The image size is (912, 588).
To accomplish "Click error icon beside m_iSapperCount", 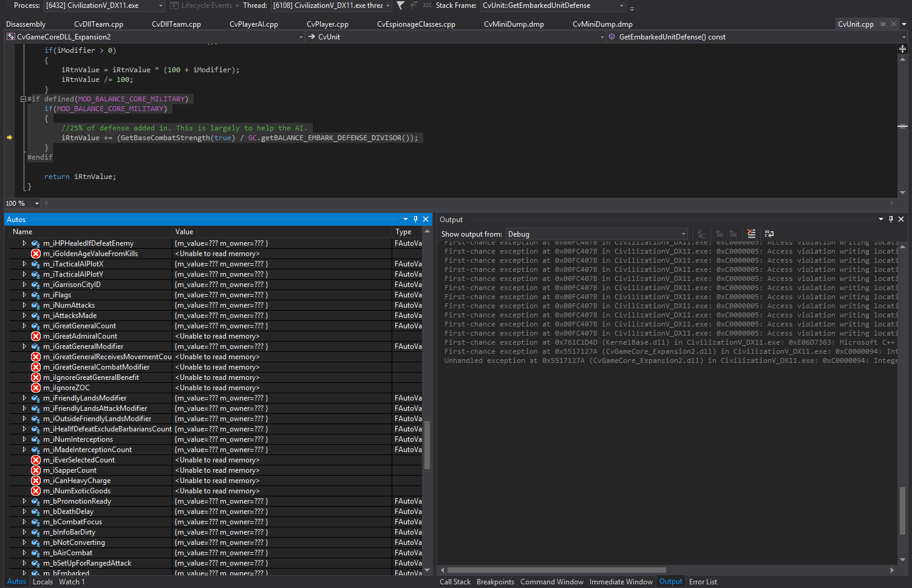I will point(36,470).
